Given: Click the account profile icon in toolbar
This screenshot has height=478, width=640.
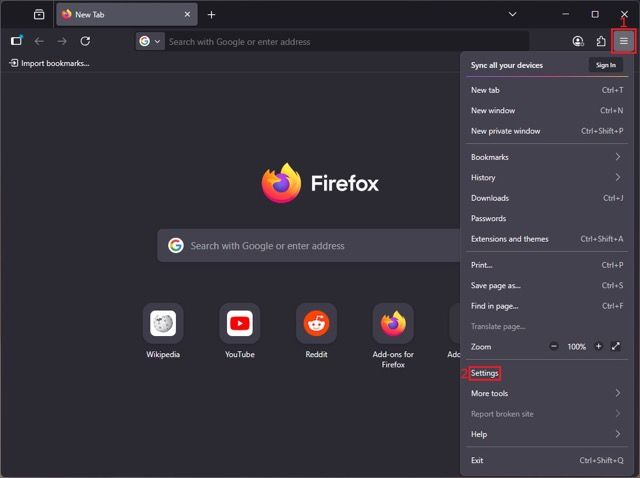Looking at the screenshot, I should 578,41.
